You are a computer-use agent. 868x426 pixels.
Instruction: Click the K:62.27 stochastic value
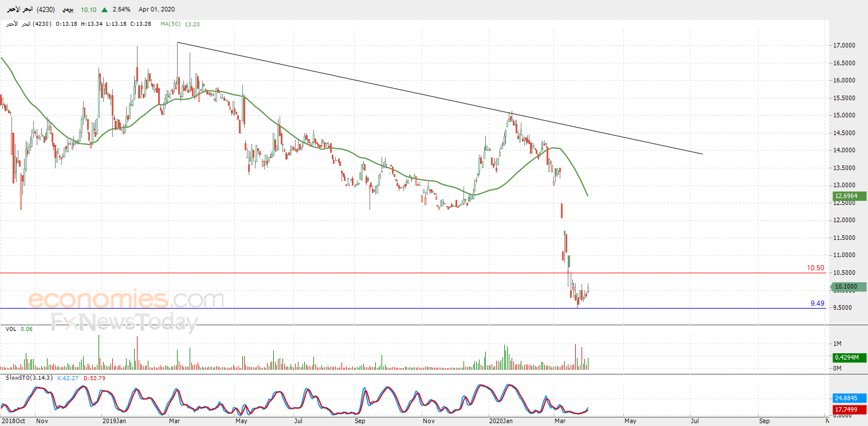point(69,378)
